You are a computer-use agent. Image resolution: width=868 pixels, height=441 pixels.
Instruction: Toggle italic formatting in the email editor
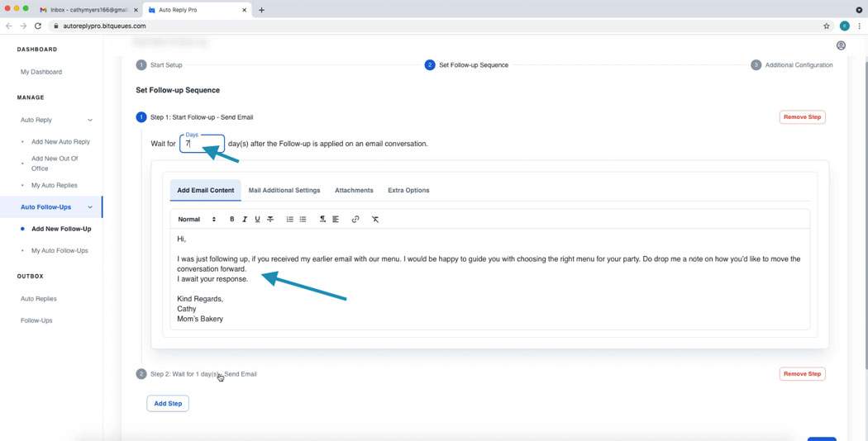click(x=245, y=219)
